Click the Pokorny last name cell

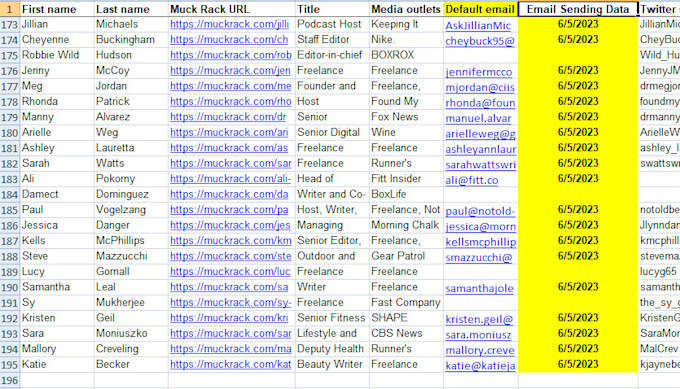coord(131,179)
